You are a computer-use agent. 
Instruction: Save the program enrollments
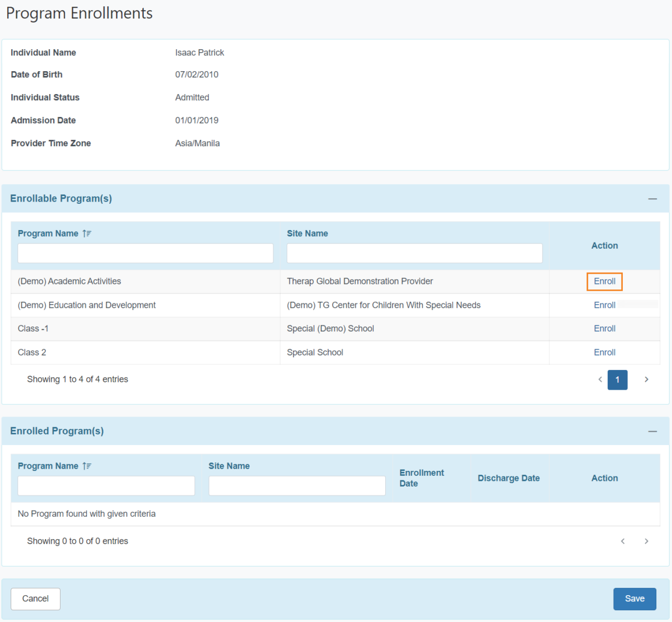[634, 598]
